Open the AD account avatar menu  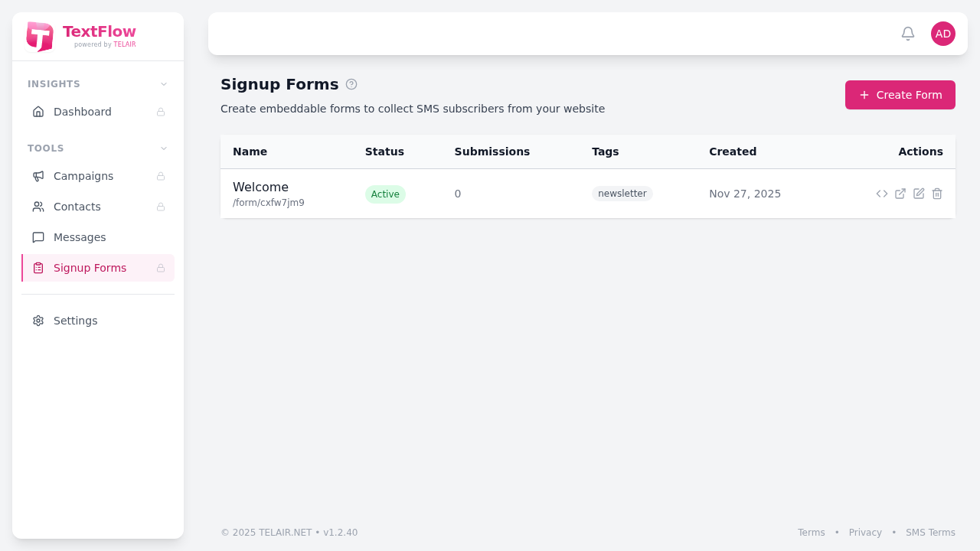(942, 34)
